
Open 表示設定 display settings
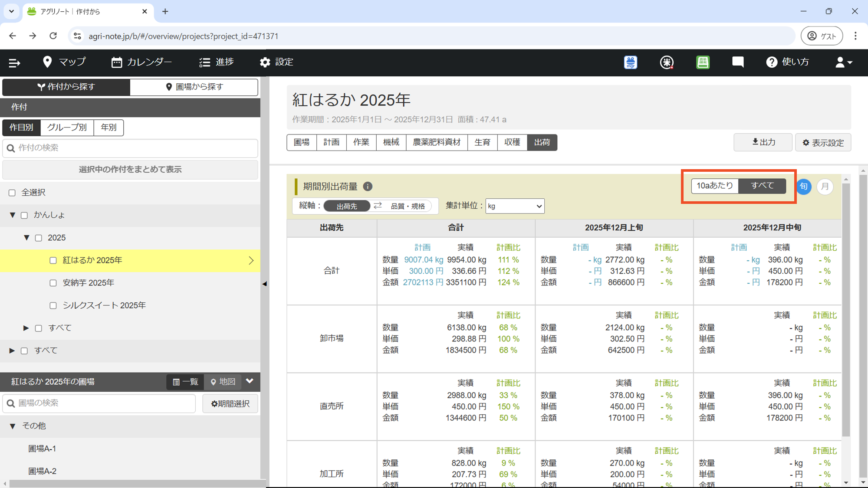click(x=823, y=143)
